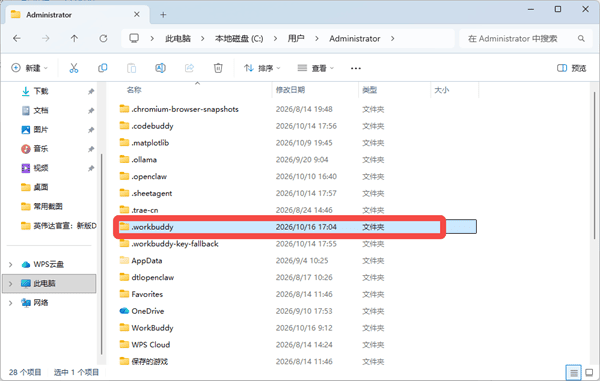This screenshot has height=381, width=600.
Task: Open Desktop (桌面) in sidebar
Action: [41, 187]
